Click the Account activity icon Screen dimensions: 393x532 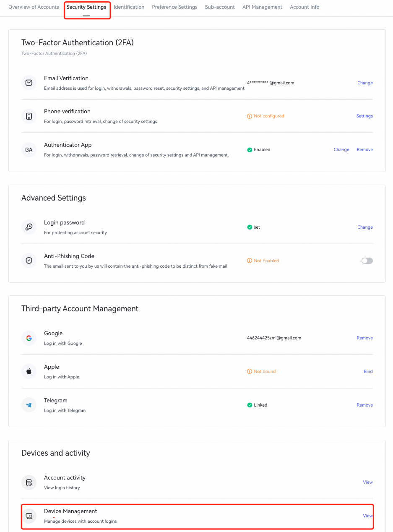(29, 482)
